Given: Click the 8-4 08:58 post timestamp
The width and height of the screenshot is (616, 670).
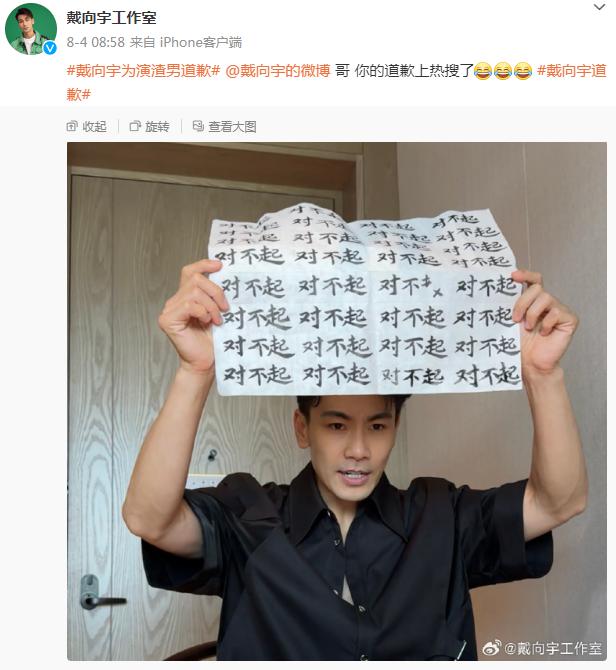Looking at the screenshot, I should pos(96,42).
